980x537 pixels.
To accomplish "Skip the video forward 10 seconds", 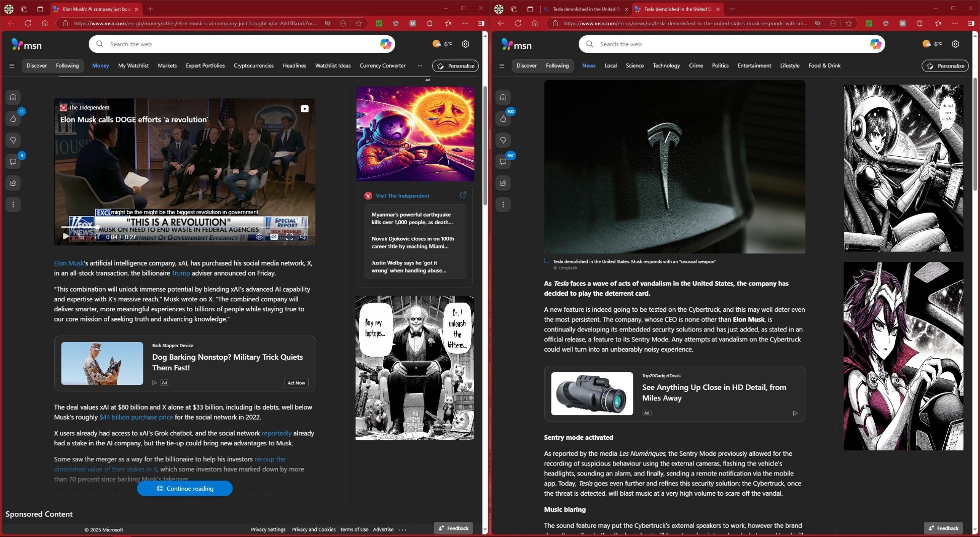I will tap(96, 237).
